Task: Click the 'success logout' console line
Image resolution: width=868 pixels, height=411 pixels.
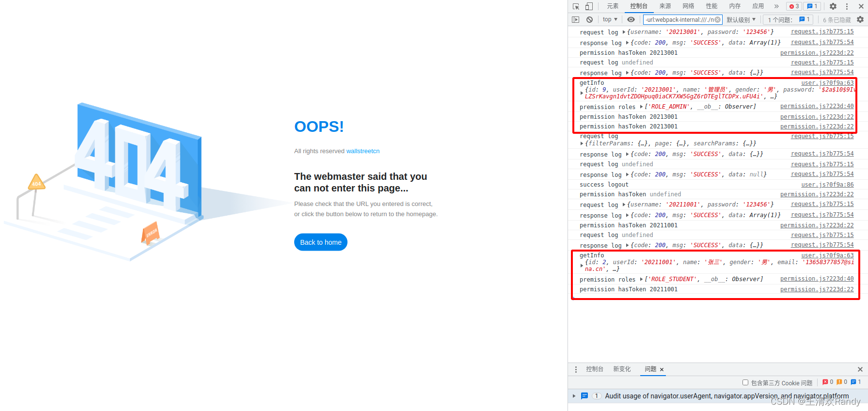Action: [604, 185]
